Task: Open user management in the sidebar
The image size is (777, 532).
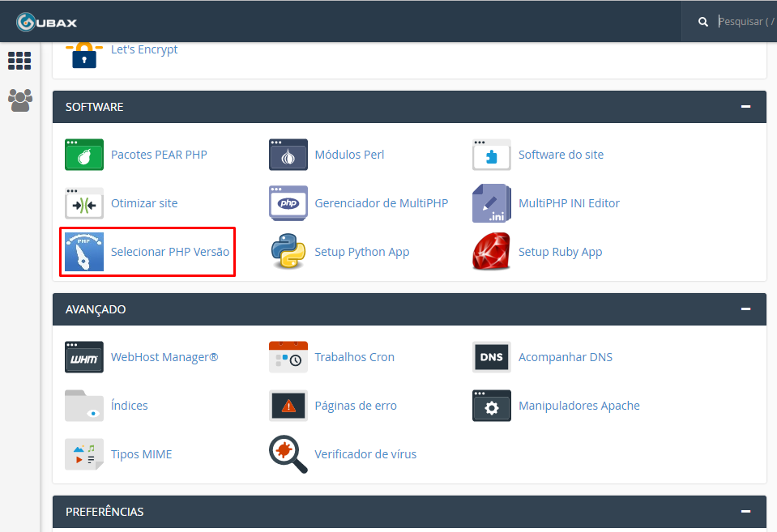Action: click(x=19, y=100)
